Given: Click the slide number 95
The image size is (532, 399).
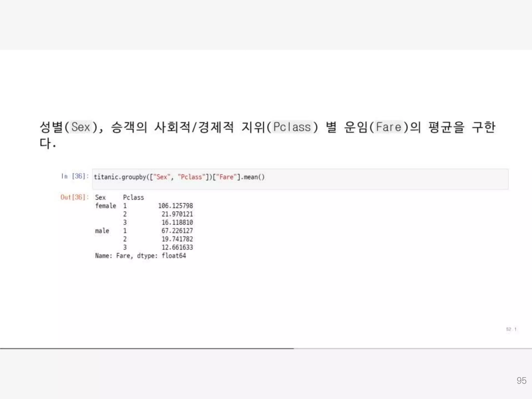Looking at the screenshot, I should pyautogui.click(x=521, y=381).
